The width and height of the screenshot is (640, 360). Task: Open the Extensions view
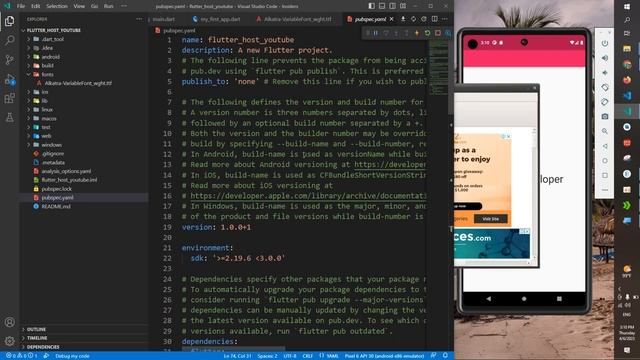point(9,98)
